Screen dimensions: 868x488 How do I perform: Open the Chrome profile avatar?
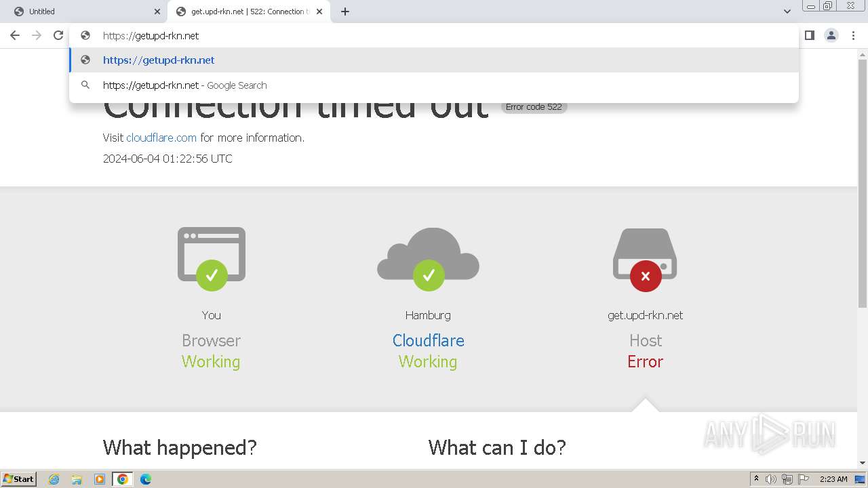[831, 35]
